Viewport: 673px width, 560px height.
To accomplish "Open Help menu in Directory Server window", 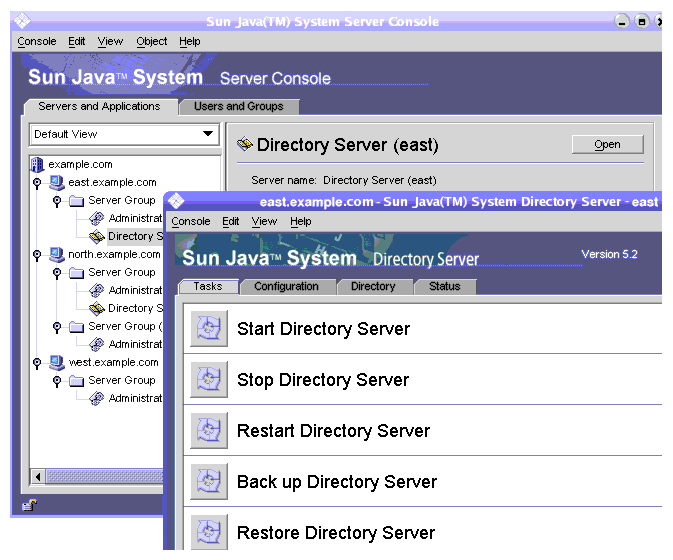I will (x=300, y=221).
